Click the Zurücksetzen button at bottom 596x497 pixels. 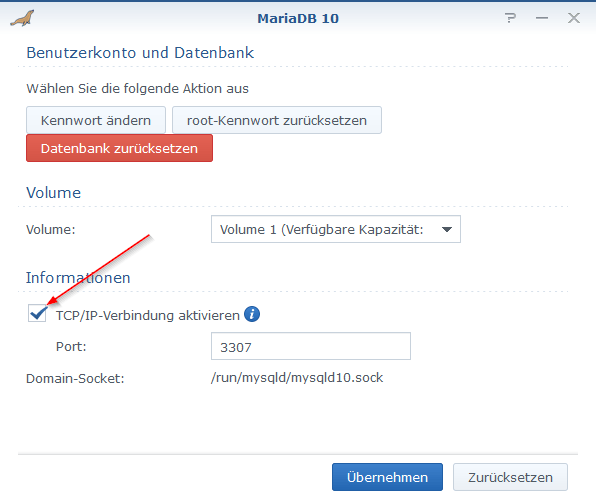(x=510, y=477)
